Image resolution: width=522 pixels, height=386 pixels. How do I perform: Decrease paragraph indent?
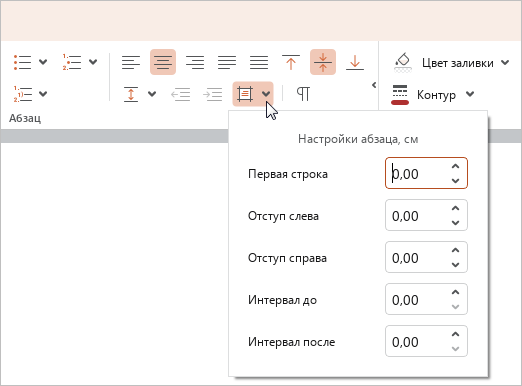tap(180, 94)
